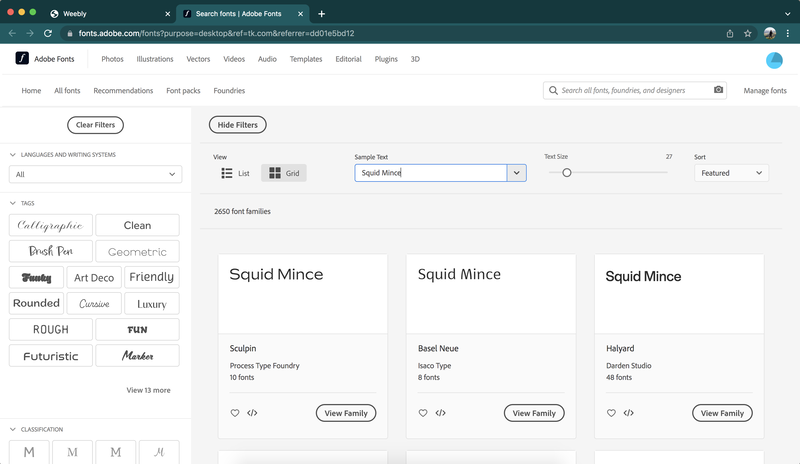Favorite the Sculpin font with heart icon
Screen dimensions: 800x464
[235, 413]
